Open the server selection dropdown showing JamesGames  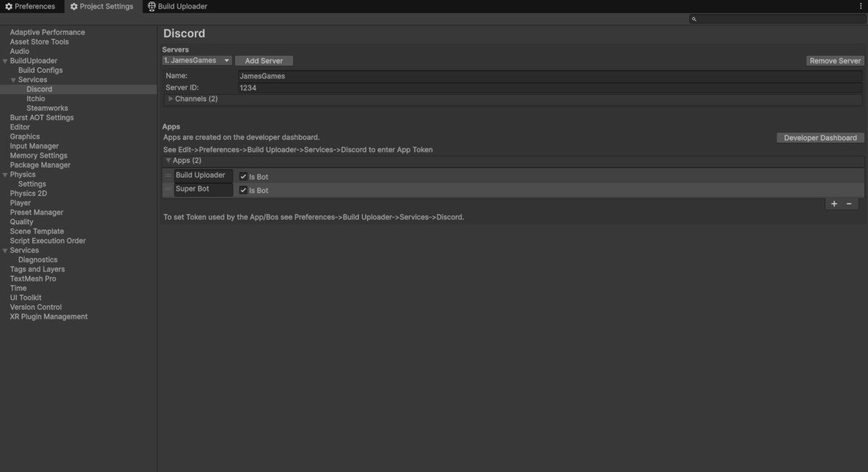point(197,60)
